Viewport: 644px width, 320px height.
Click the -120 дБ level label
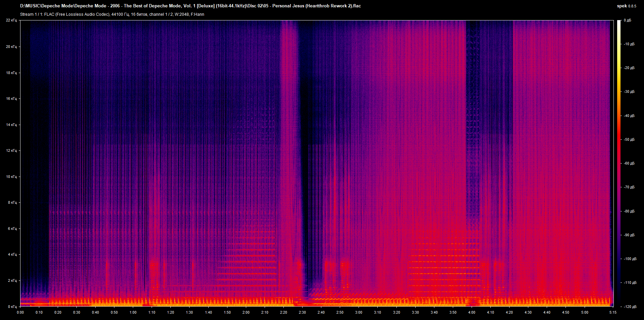tap(629, 307)
